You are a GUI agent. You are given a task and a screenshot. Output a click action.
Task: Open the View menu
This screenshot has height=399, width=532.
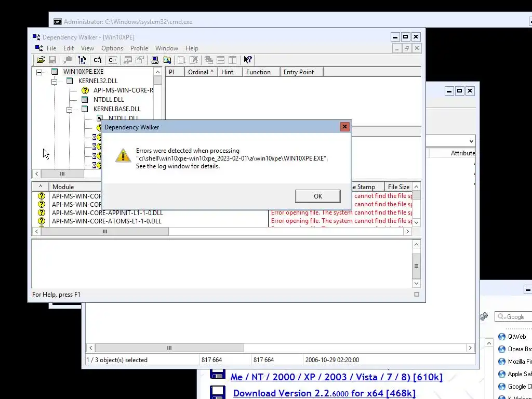point(87,48)
